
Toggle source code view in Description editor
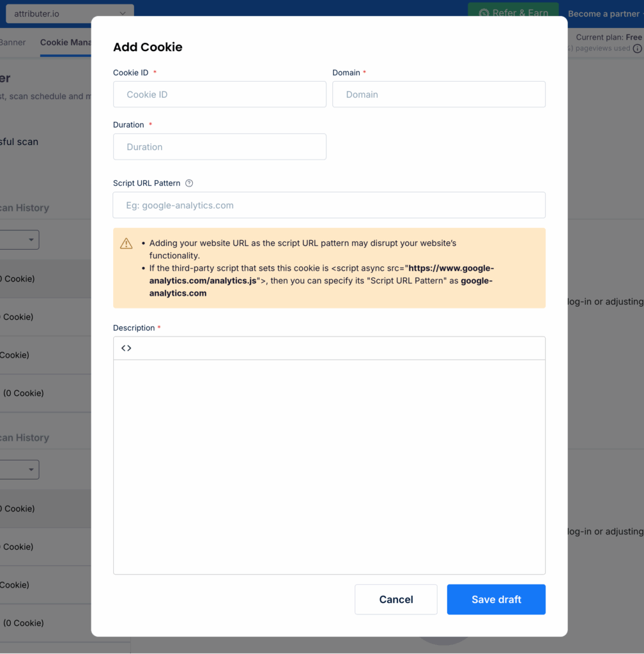[126, 348]
